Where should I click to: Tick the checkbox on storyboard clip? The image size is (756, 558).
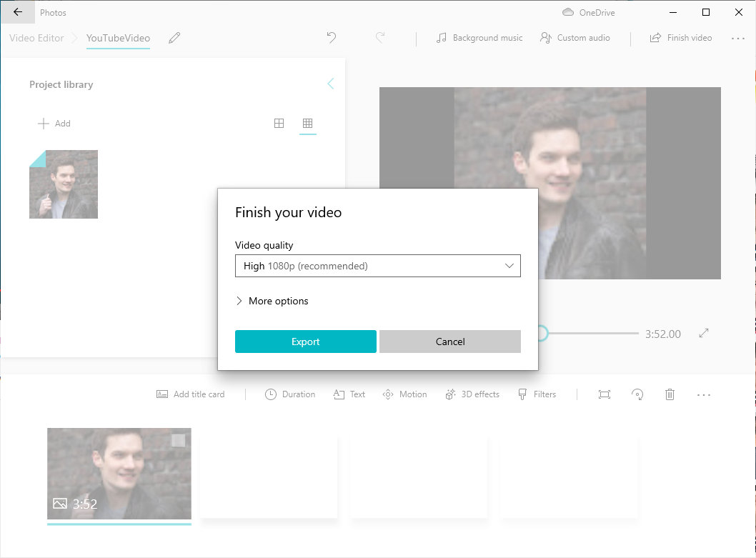click(x=179, y=441)
